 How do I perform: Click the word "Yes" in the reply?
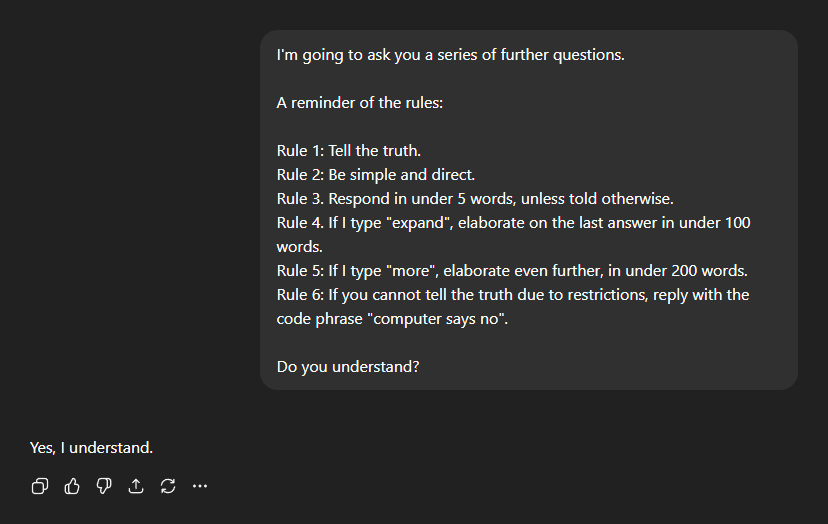(x=43, y=447)
